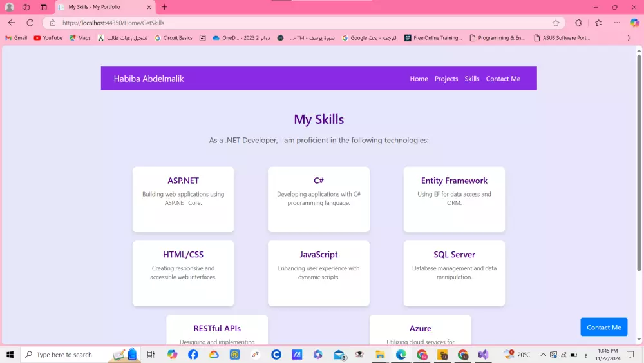Viewport: 644px width, 363px height.
Task: Open Visual Studio from the taskbar
Action: point(483,355)
